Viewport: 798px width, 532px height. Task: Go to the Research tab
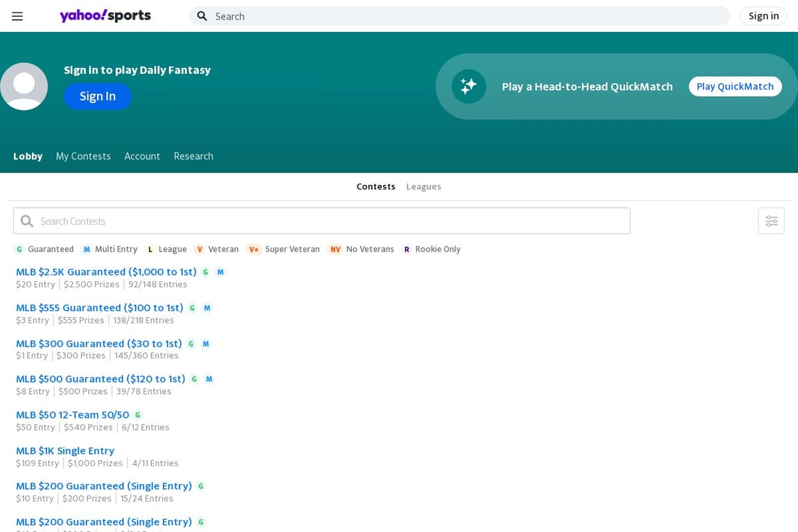click(x=193, y=157)
